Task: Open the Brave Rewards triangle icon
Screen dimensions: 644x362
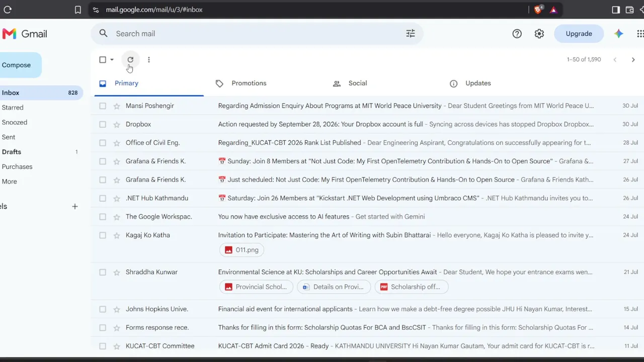Action: 553,10
